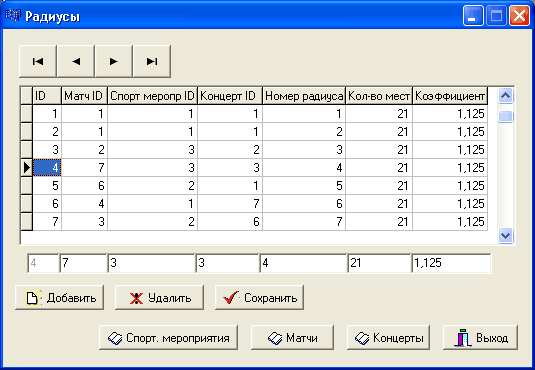The image size is (535, 370).
Task: Click scrollbar down arrow in grid
Action: point(505,236)
